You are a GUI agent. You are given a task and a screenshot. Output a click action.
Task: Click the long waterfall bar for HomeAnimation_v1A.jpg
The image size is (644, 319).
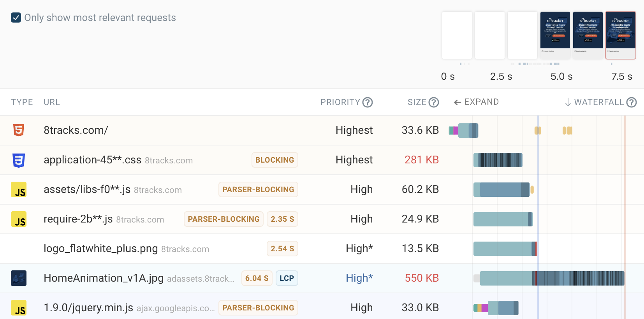549,278
